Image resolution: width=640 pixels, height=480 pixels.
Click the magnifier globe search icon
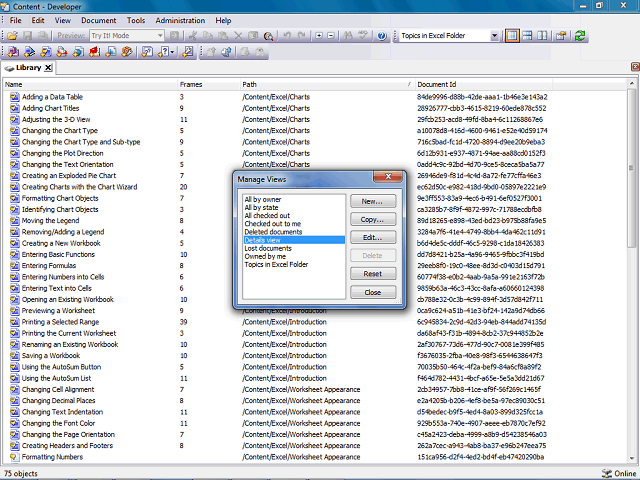click(x=268, y=36)
